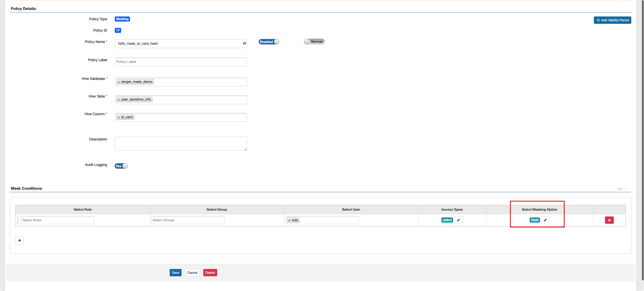Click the Hash masking option label
This screenshot has width=644, height=291.
pos(534,220)
